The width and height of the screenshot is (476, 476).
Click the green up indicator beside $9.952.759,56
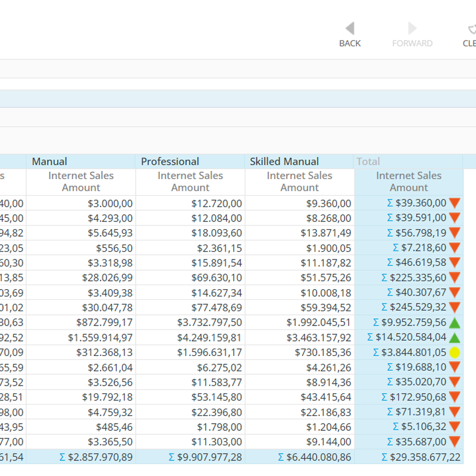pyautogui.click(x=455, y=322)
